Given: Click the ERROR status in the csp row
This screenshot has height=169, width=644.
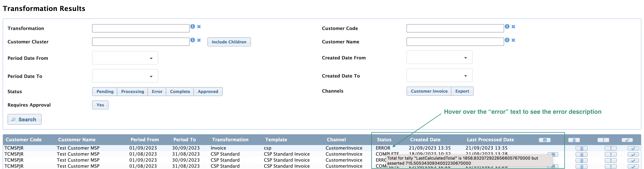Looking at the screenshot, I should tap(383, 148).
